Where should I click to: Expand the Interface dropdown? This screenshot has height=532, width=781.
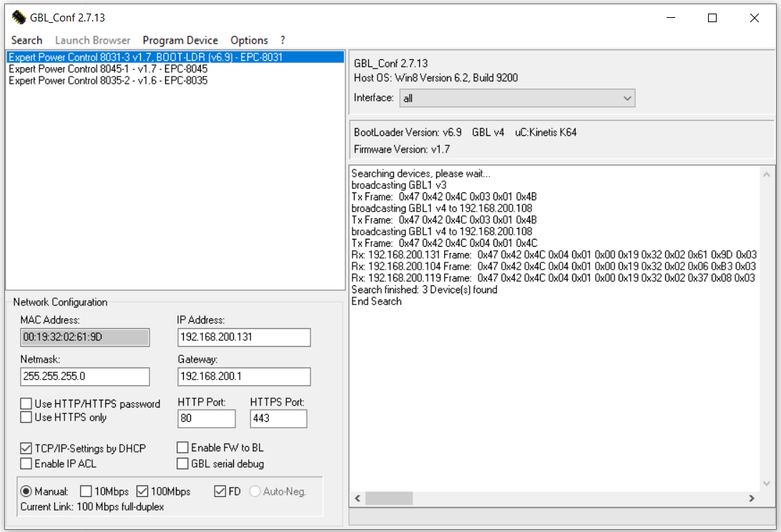(627, 98)
